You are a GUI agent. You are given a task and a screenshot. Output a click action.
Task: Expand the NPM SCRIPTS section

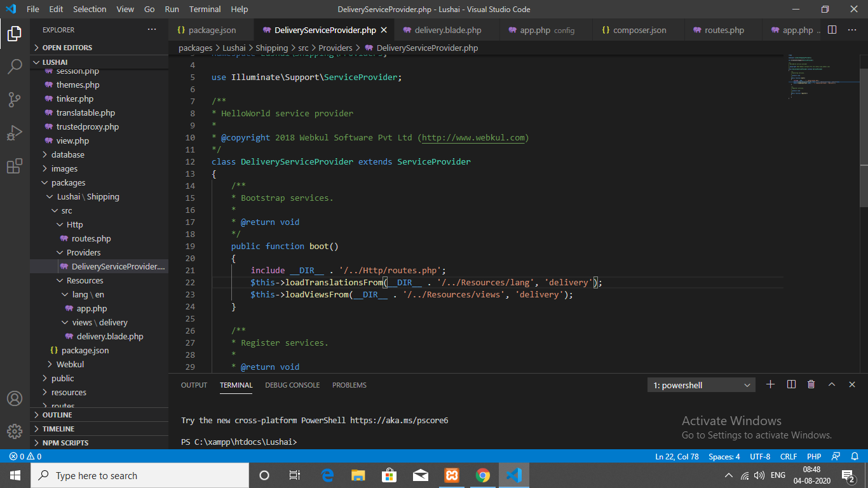point(99,443)
